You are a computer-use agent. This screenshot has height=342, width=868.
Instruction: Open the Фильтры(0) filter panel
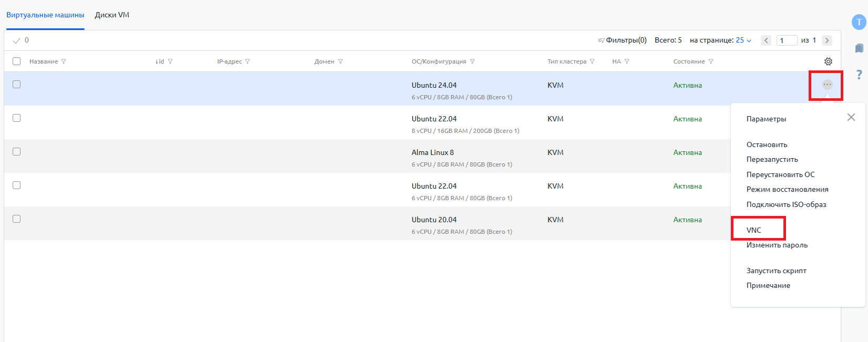[622, 40]
